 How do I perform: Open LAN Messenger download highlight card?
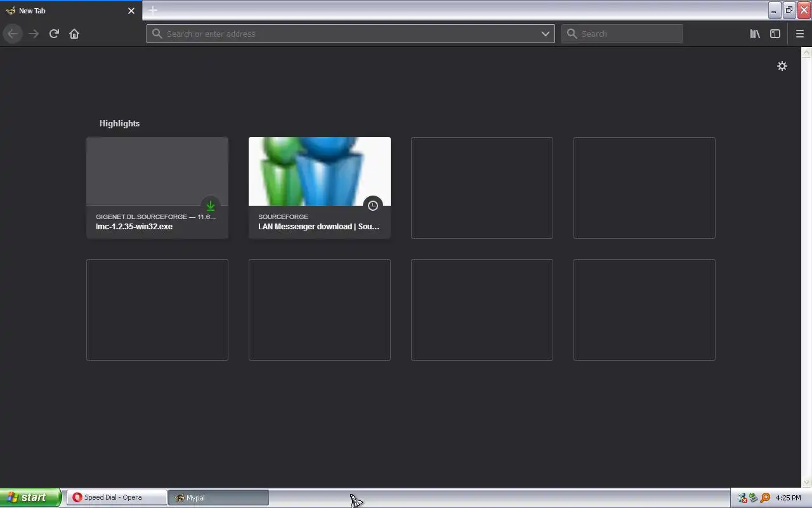tap(320, 188)
